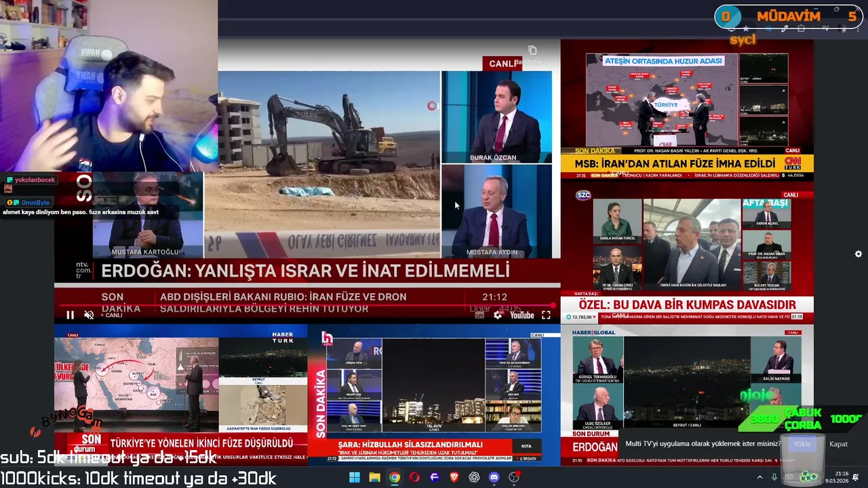This screenshot has width=868, height=488.
Task: Click headline ŞARA: HİZBULLAH SİLASIZLANDIRILMALI
Action: pos(410,445)
